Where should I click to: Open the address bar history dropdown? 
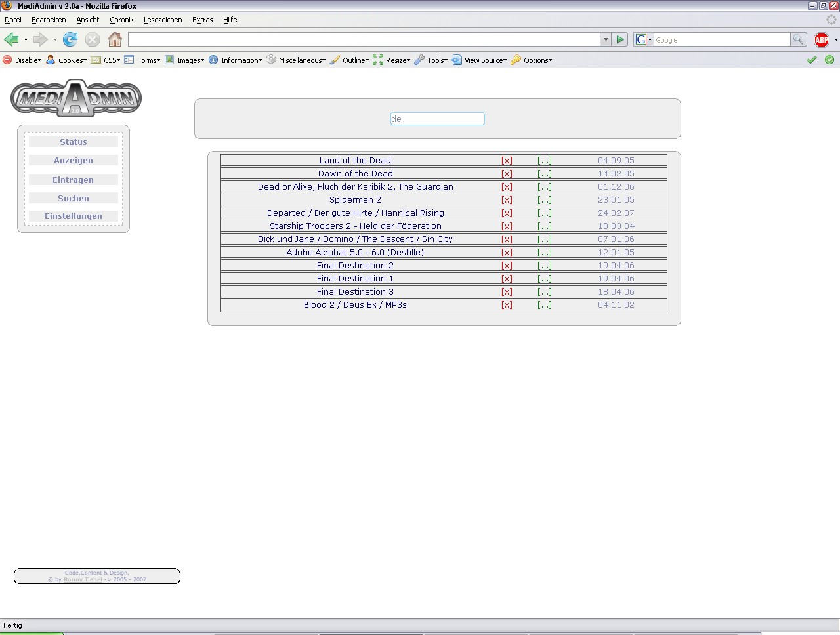coord(605,40)
